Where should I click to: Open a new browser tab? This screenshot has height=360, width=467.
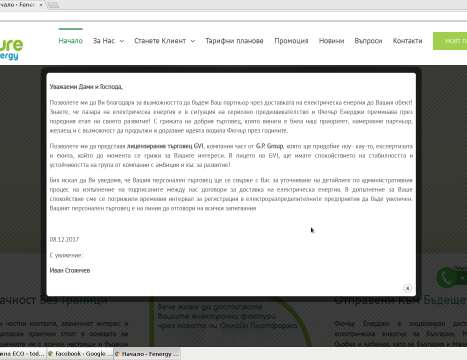point(53,5)
